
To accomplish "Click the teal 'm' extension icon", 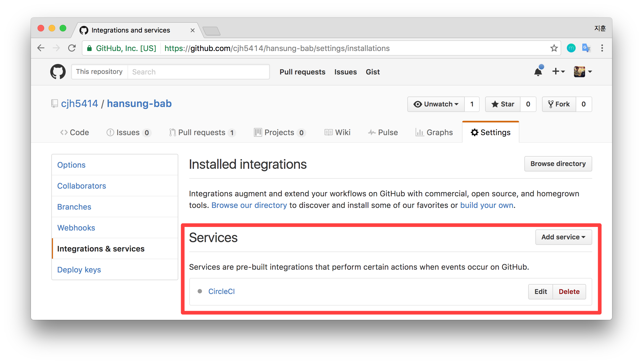I will pos(571,48).
